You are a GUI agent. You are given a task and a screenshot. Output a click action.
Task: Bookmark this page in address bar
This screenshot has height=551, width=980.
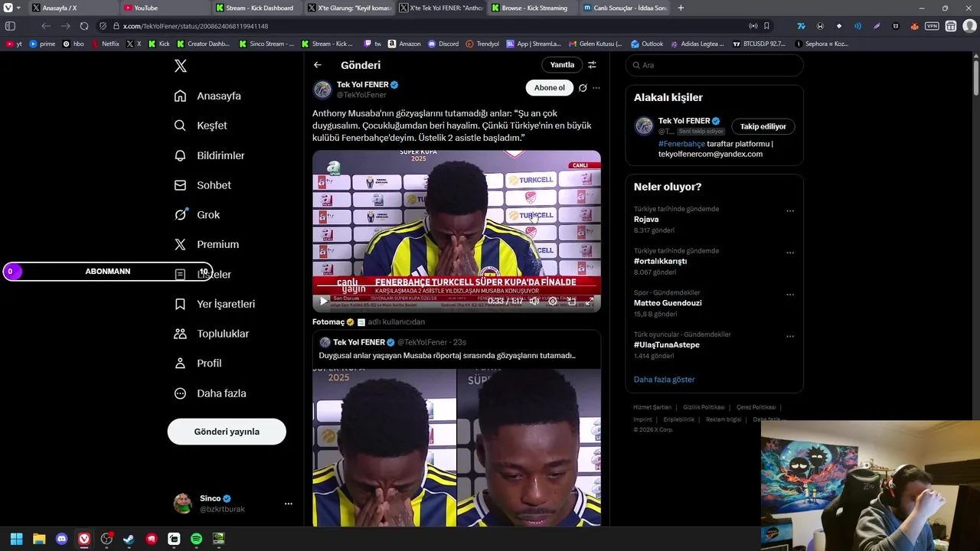click(766, 26)
